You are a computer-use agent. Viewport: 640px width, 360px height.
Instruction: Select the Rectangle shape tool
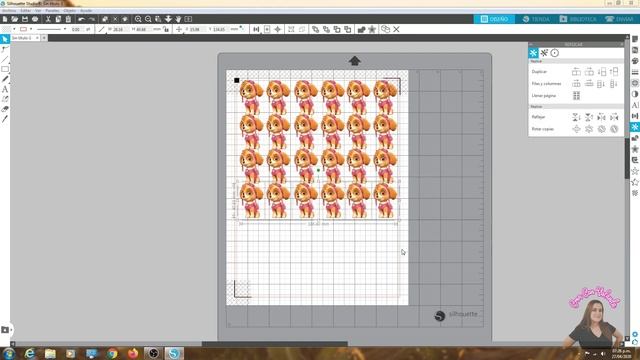pos(5,69)
